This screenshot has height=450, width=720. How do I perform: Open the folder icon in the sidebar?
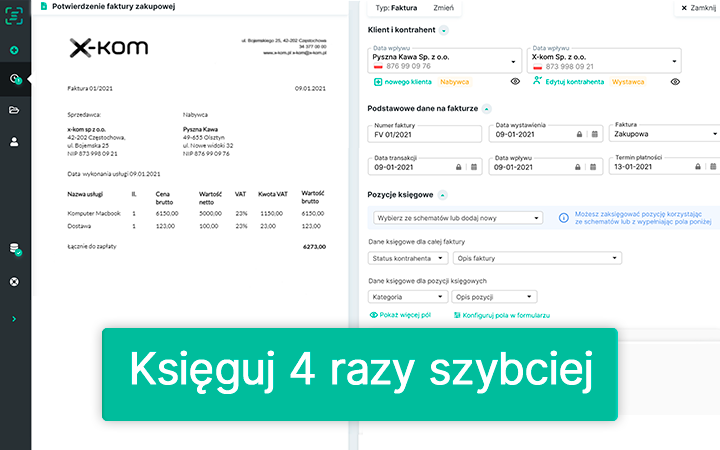click(14, 110)
